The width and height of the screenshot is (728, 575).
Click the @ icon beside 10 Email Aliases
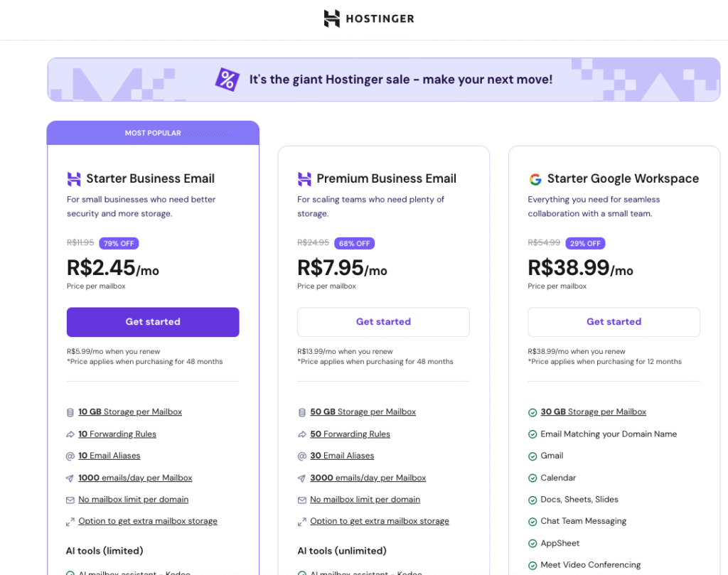pyautogui.click(x=70, y=456)
